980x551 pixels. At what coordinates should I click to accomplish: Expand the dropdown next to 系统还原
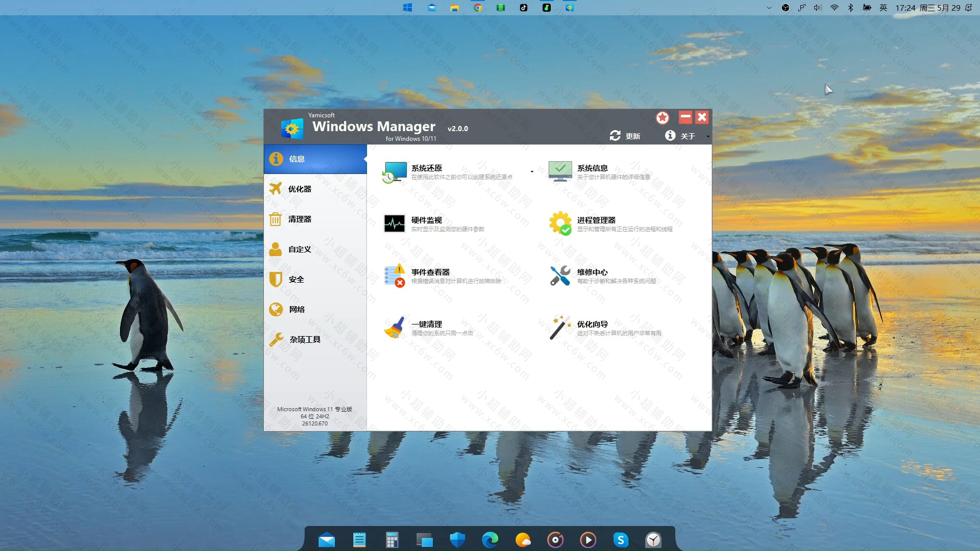[531, 171]
